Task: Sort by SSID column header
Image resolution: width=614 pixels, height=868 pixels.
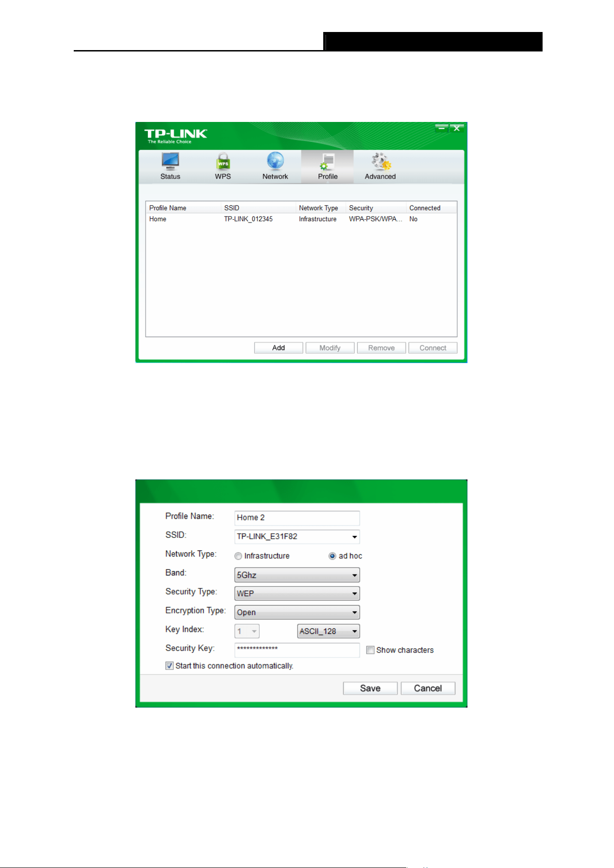Action: pyautogui.click(x=259, y=208)
